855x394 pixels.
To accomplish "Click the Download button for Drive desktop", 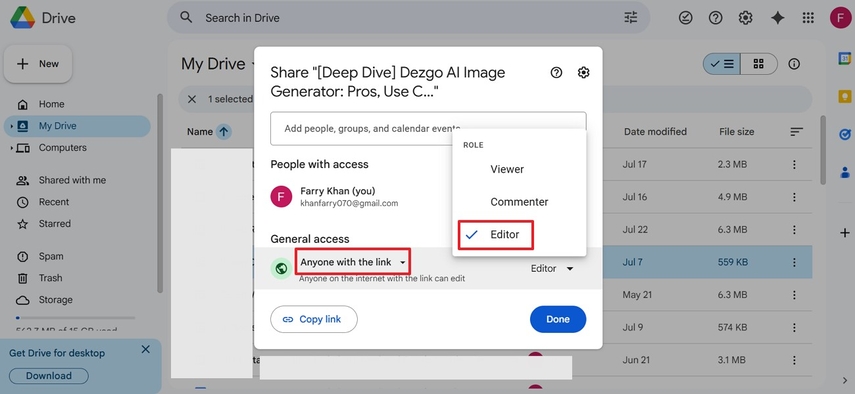I will point(49,376).
